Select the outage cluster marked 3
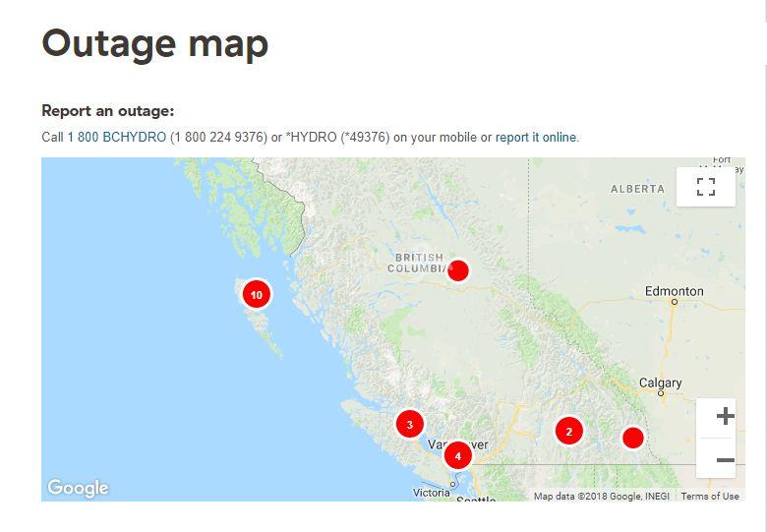767x532 pixels. pyautogui.click(x=409, y=425)
